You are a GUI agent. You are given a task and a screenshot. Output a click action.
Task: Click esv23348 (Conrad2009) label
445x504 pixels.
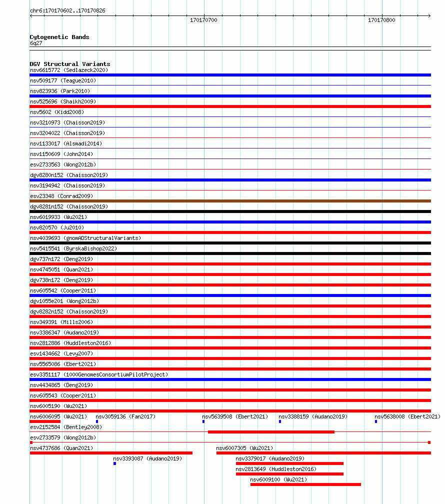click(61, 196)
